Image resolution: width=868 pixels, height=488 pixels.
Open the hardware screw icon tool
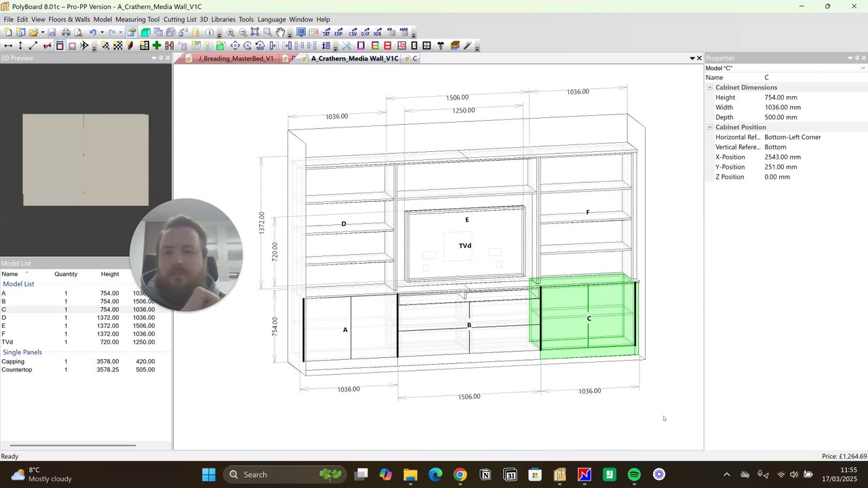pyautogui.click(x=441, y=45)
